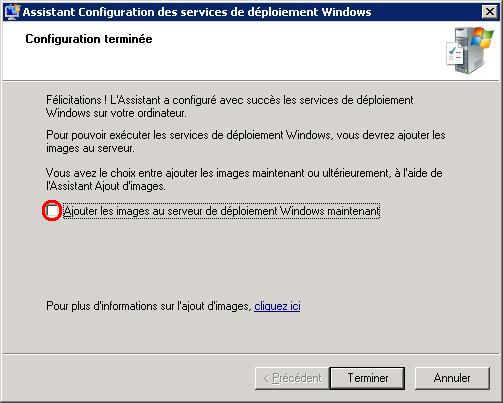Click the 'Ajouter les images au serveur' label
Screen dimensions: 503x403
[x=221, y=211]
